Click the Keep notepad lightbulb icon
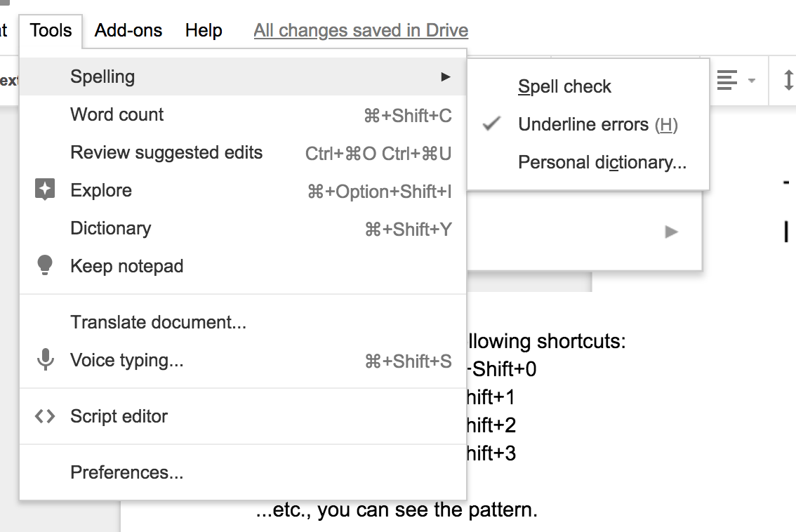796x532 pixels. [x=45, y=266]
